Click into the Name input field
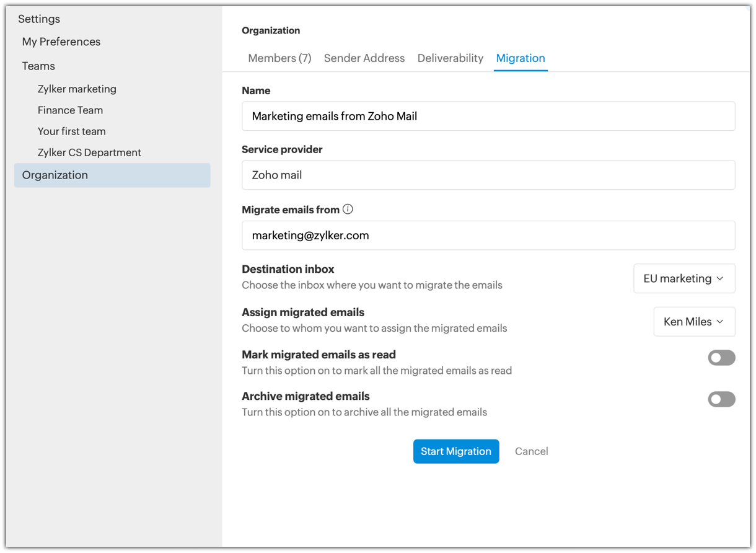The width and height of the screenshot is (756, 553). [488, 117]
